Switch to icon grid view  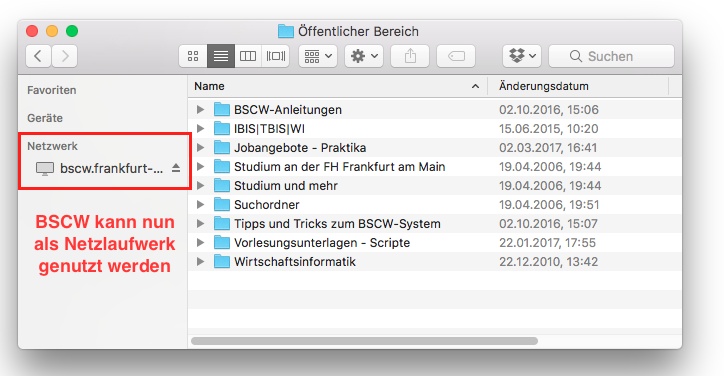(x=193, y=56)
